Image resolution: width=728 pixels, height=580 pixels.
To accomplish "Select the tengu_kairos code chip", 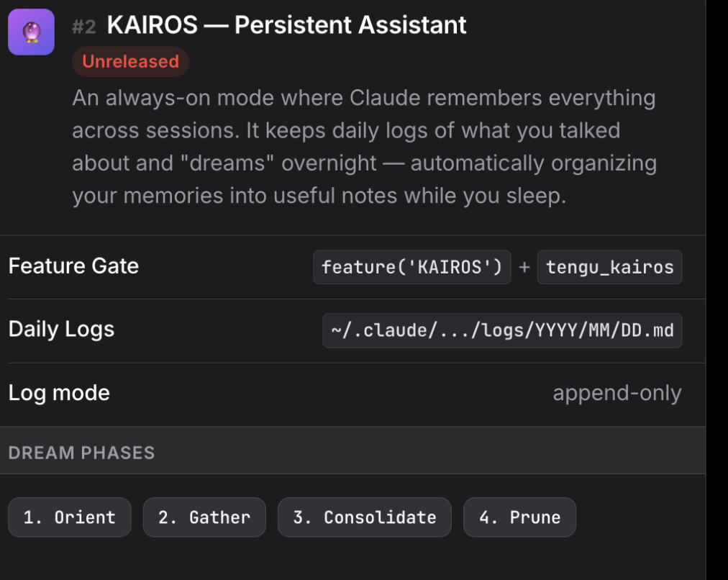I will click(609, 268).
